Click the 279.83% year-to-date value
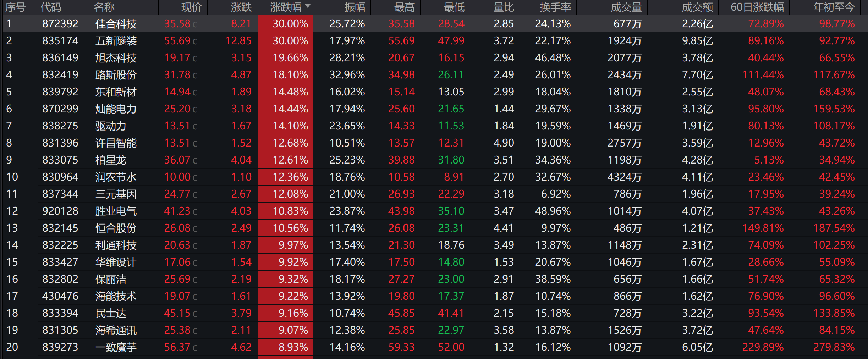Screen dimensions: 868x359 coord(834,347)
